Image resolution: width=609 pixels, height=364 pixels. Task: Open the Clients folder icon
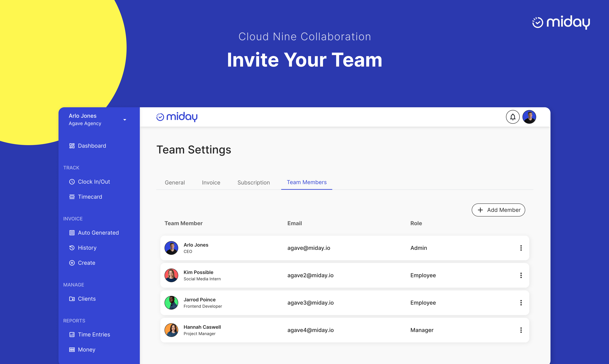(x=72, y=299)
